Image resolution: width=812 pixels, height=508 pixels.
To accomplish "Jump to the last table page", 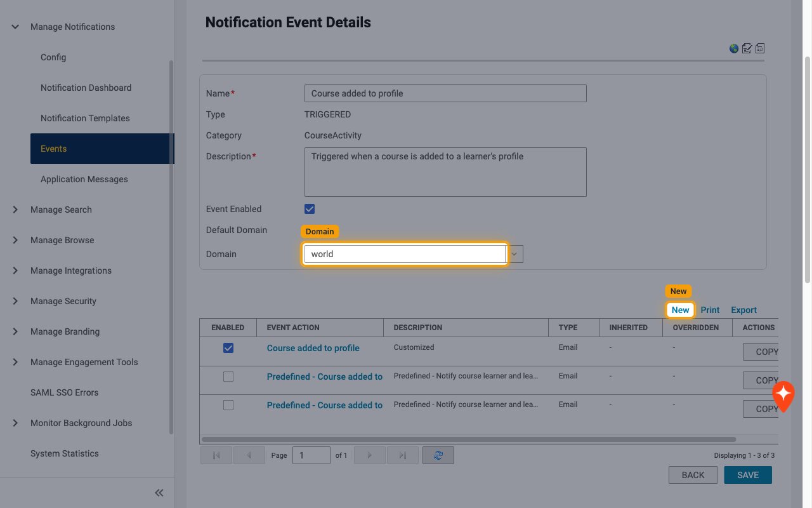I will coord(403,455).
